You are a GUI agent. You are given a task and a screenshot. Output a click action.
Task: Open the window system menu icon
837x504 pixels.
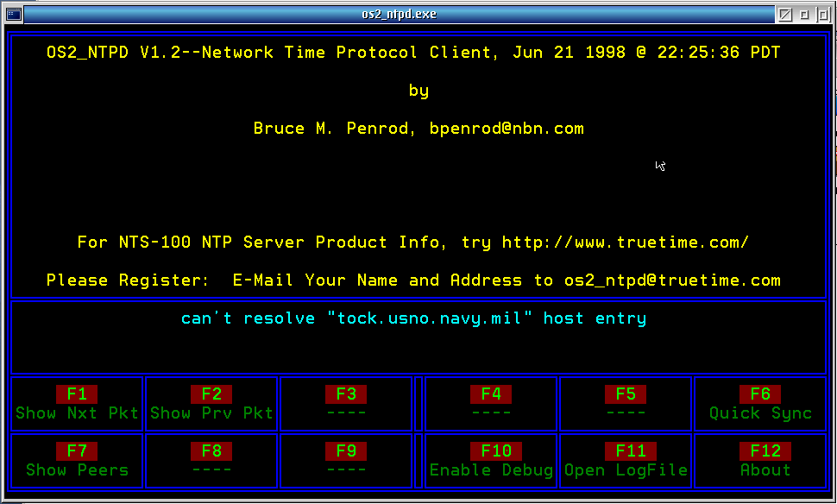13,15
